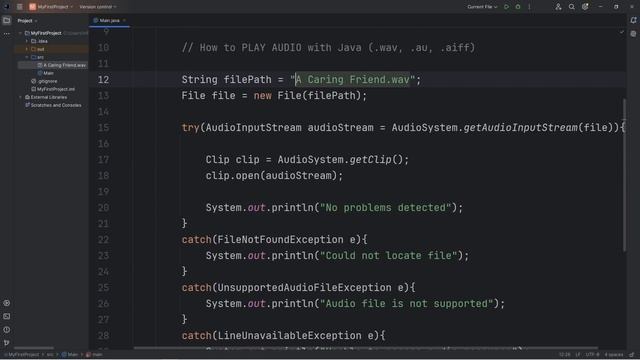640x360 pixels.
Task: Click clip.open(audioStream) on line 18
Action: tap(274, 176)
